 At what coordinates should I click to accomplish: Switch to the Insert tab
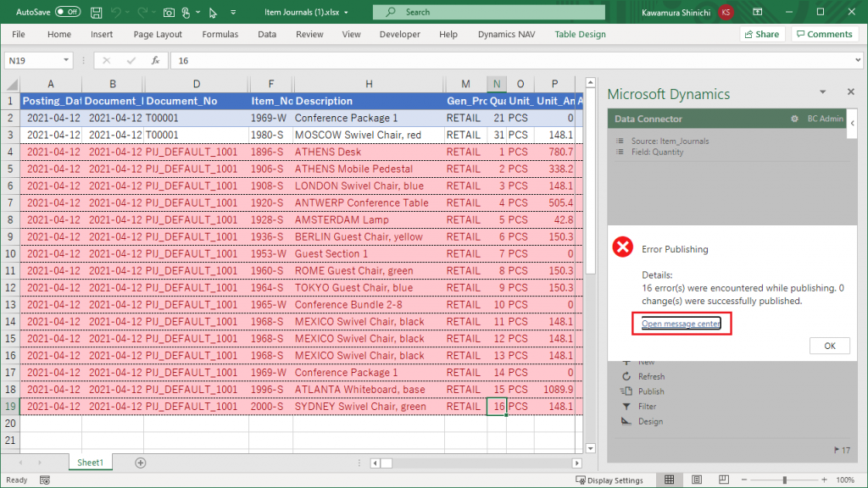click(x=102, y=34)
